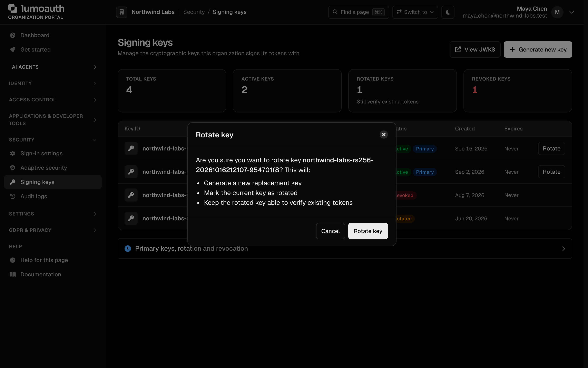Expand the GDPR & Privacy section

53,230
